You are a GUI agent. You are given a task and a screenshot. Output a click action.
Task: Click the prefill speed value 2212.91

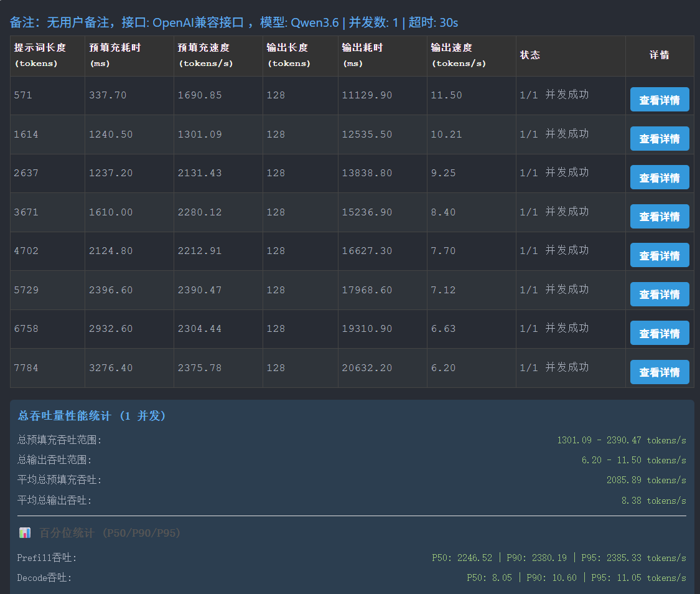[200, 250]
